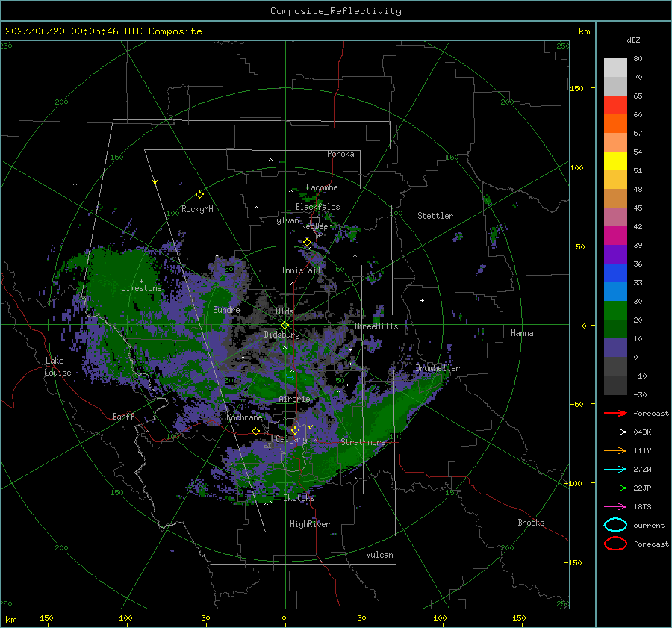The width and height of the screenshot is (672, 628).
Task: Select the Calgary label
Action: [x=291, y=439]
